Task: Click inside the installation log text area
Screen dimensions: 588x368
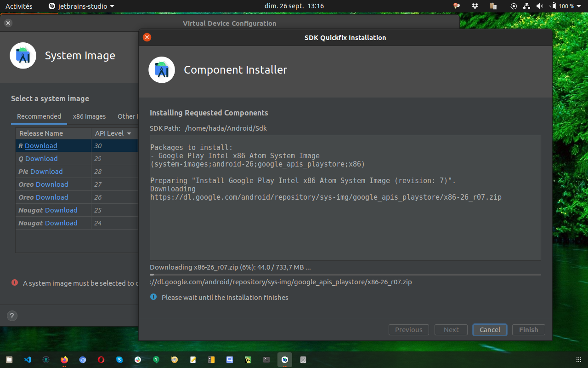Action: click(345, 198)
